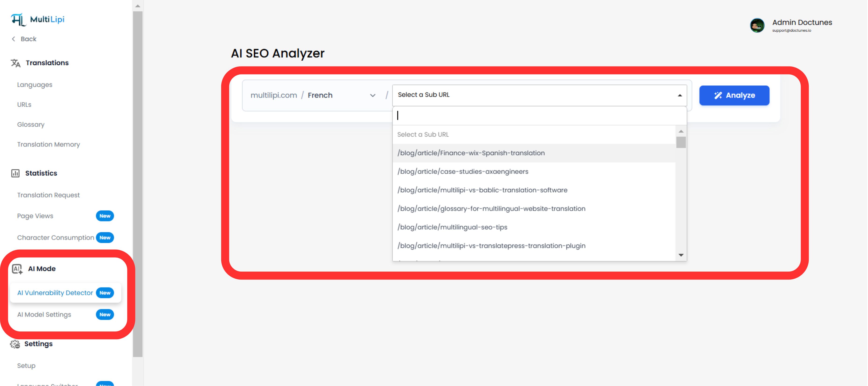868x386 pixels.
Task: Open Translation Request page
Action: (48, 195)
